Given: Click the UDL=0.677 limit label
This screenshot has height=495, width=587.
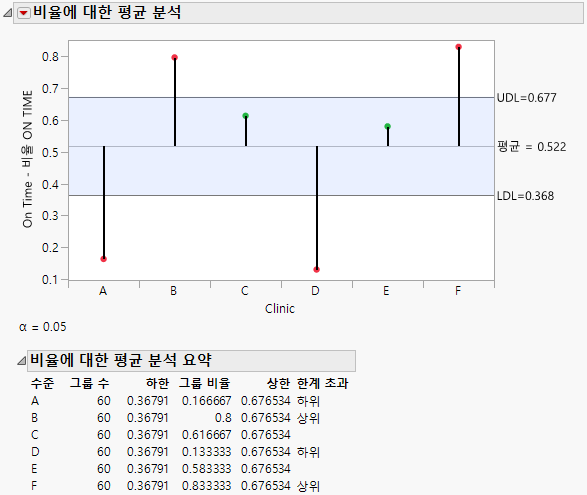Looking at the screenshot, I should 526,98.
